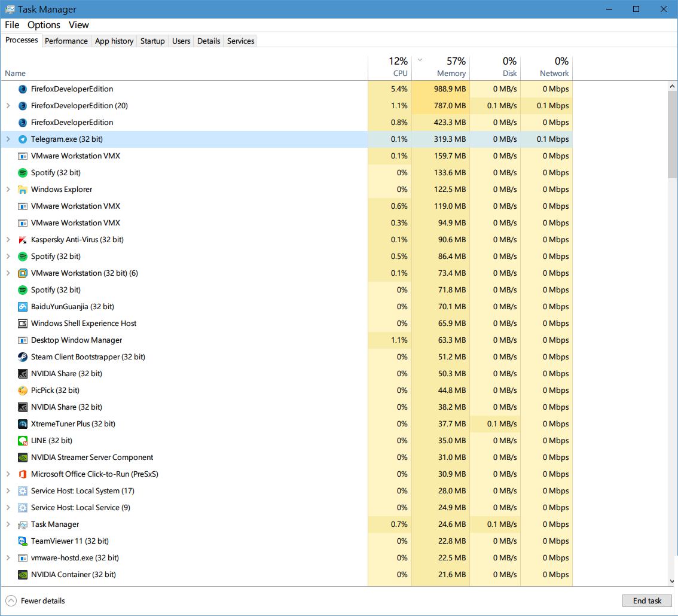
Task: Click the Desktop Window Manager icon
Action: [x=23, y=340]
